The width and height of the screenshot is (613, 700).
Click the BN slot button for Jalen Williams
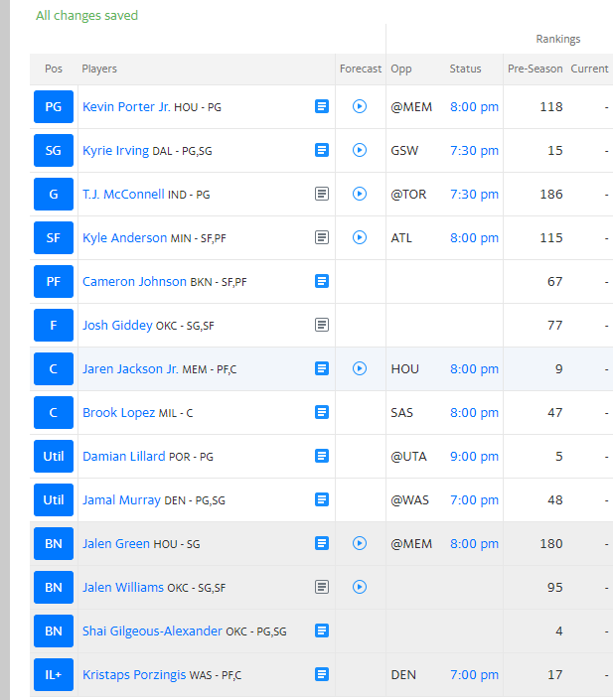(x=54, y=588)
